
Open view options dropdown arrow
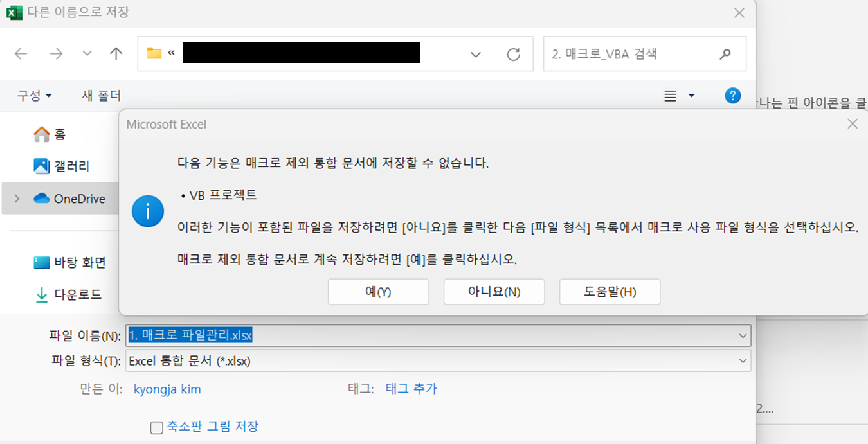(692, 96)
